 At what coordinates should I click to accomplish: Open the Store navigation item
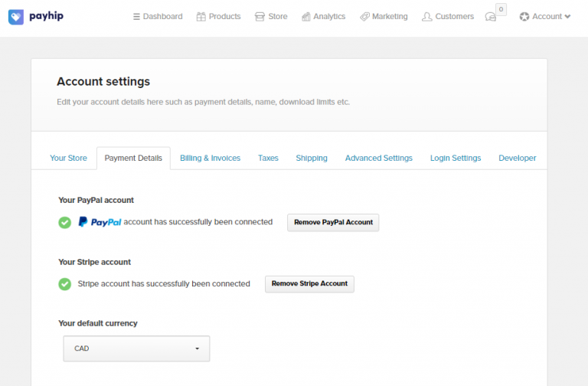(271, 17)
